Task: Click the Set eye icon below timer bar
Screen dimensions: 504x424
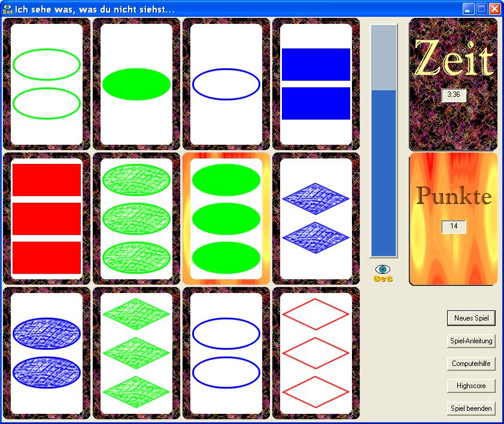Action: pyautogui.click(x=383, y=273)
